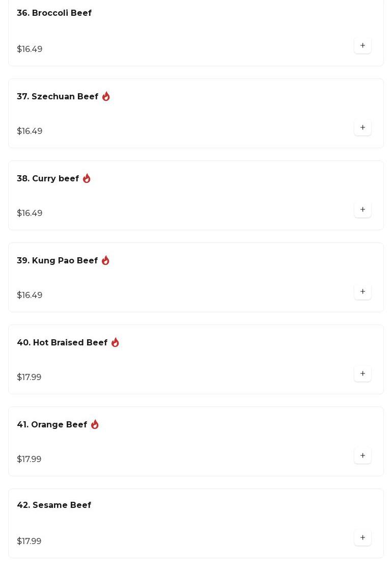
Task: Add Szechuan Beef with the plus icon
Action: [362, 127]
